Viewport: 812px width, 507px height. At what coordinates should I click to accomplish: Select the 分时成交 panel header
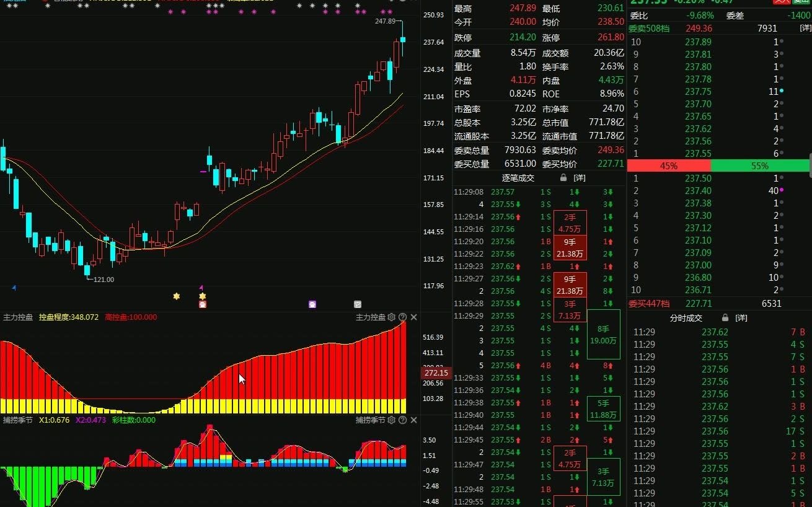[x=686, y=318]
